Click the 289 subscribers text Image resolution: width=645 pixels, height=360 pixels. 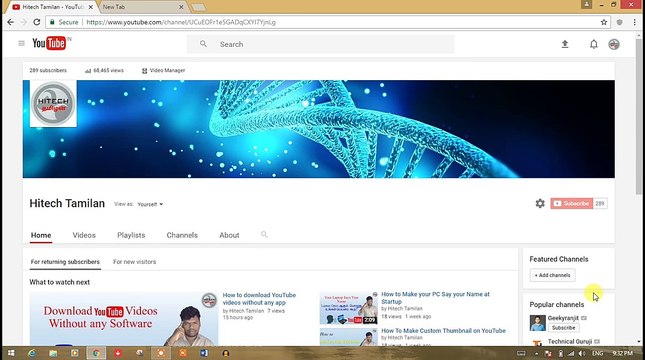click(48, 70)
